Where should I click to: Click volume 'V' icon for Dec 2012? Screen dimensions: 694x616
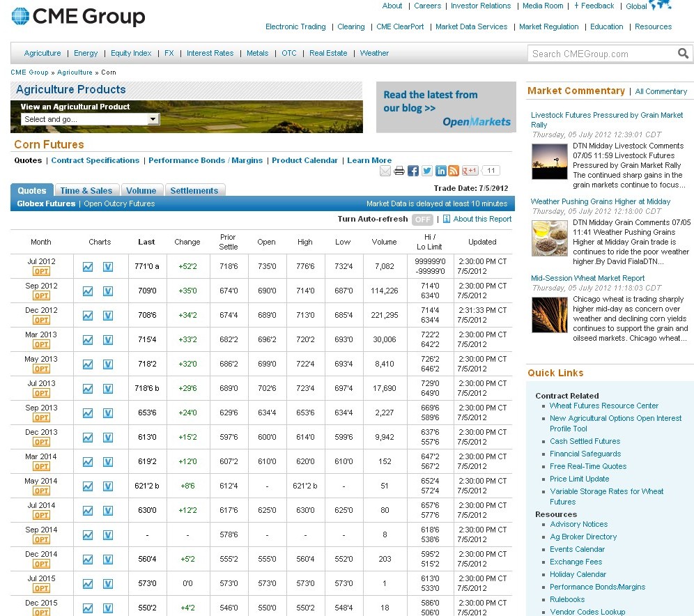click(x=108, y=316)
